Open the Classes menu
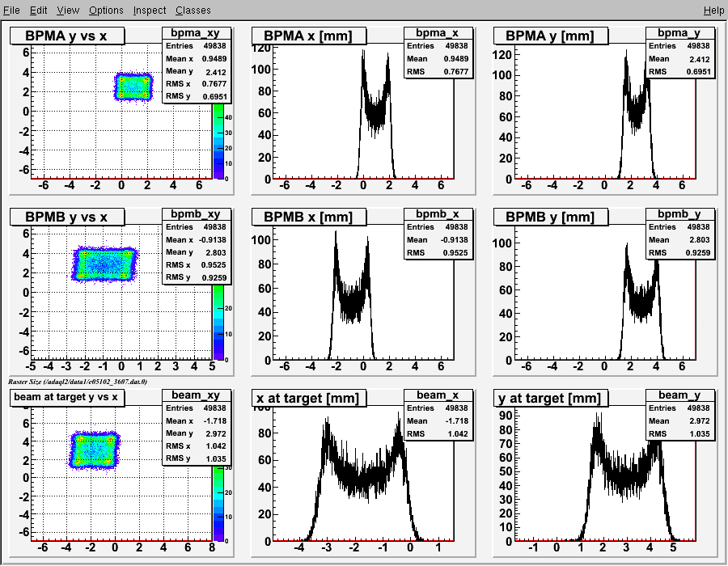Screen dimensions: 728x566 193,11
